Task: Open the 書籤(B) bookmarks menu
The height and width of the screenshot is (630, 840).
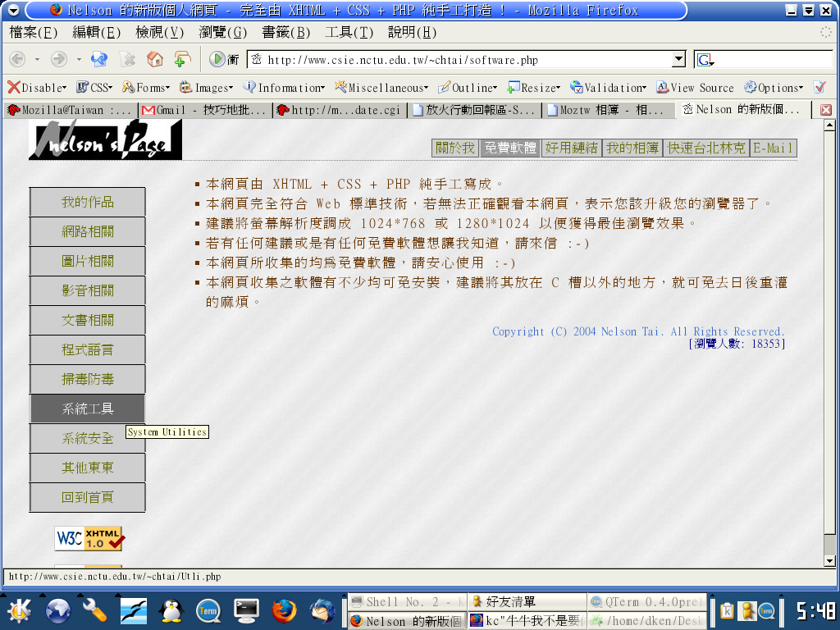Action: (x=285, y=33)
